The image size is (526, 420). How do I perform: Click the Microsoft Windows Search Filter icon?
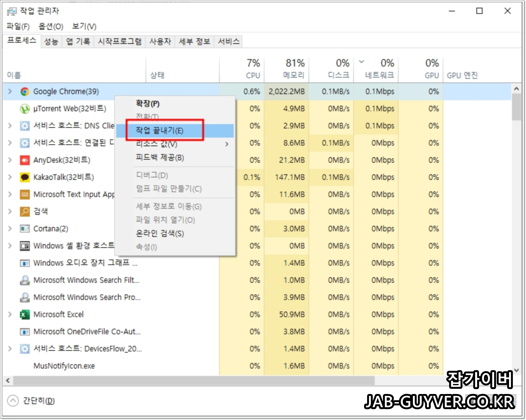click(25, 280)
